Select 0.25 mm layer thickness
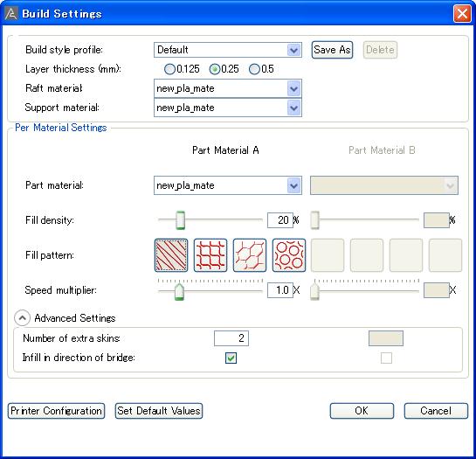 pos(215,69)
